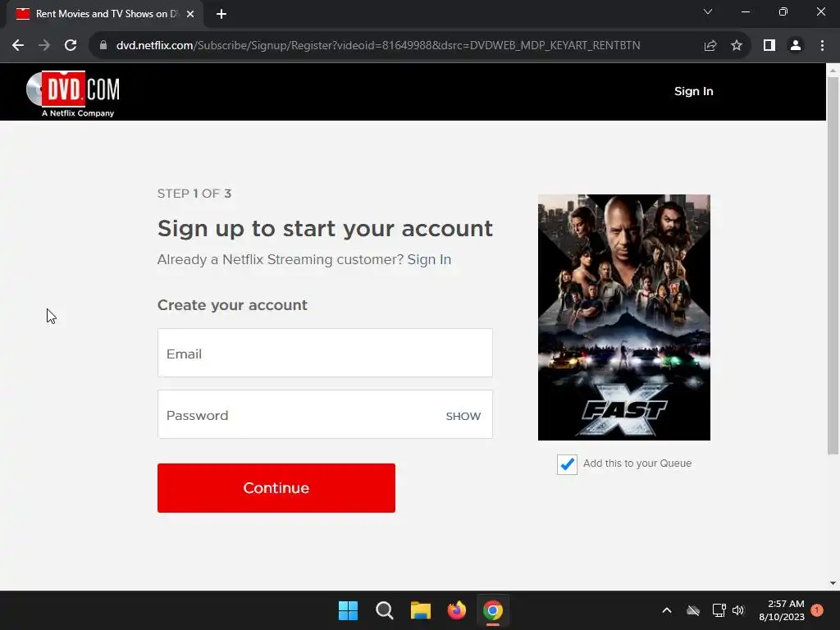Screen dimensions: 840x630
Task: Open a new browser tab
Action: 221,14
